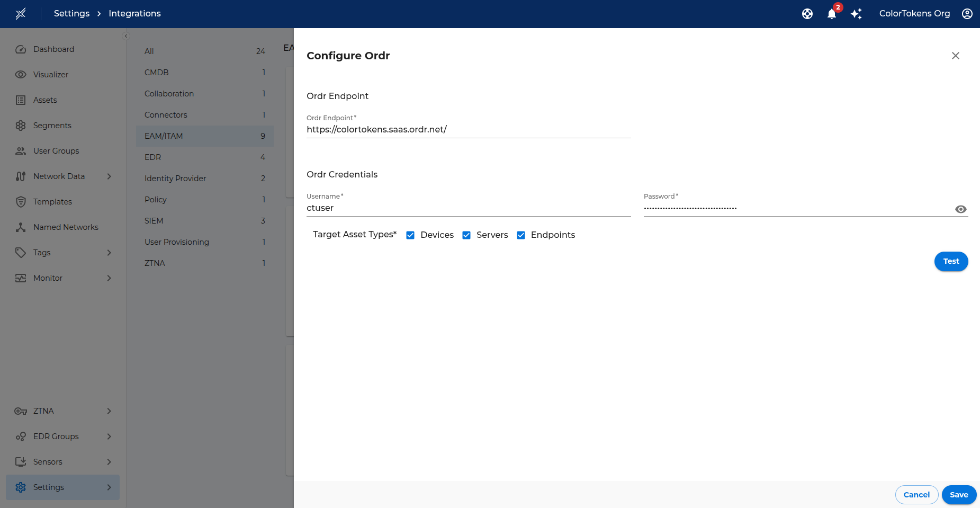Open Named Networks from the sidebar
Image resolution: width=980 pixels, height=508 pixels.
click(66, 227)
